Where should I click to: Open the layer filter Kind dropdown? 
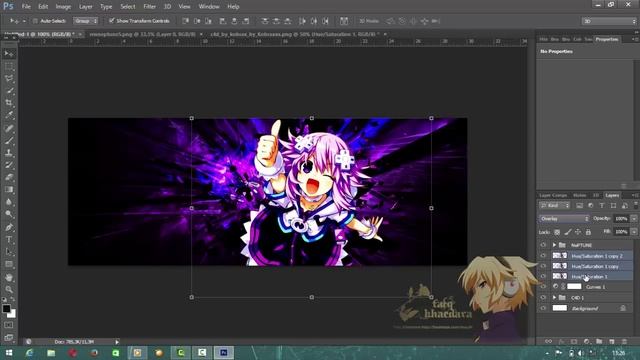click(554, 206)
